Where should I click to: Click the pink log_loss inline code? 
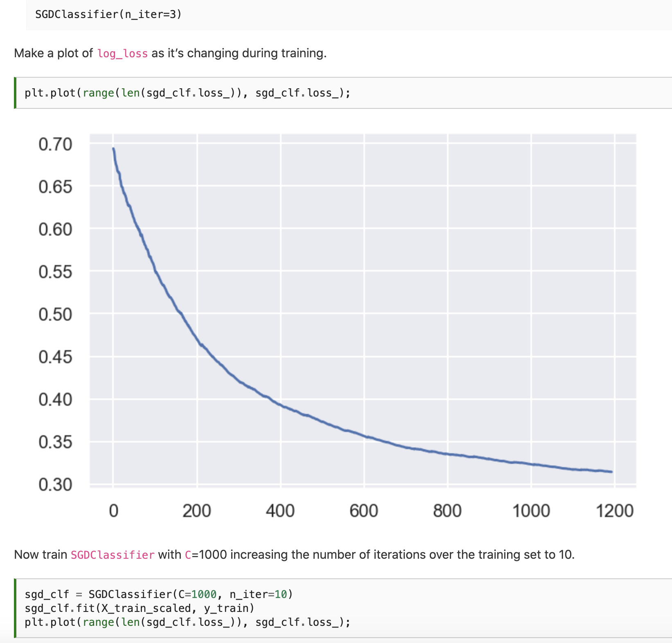tap(122, 54)
